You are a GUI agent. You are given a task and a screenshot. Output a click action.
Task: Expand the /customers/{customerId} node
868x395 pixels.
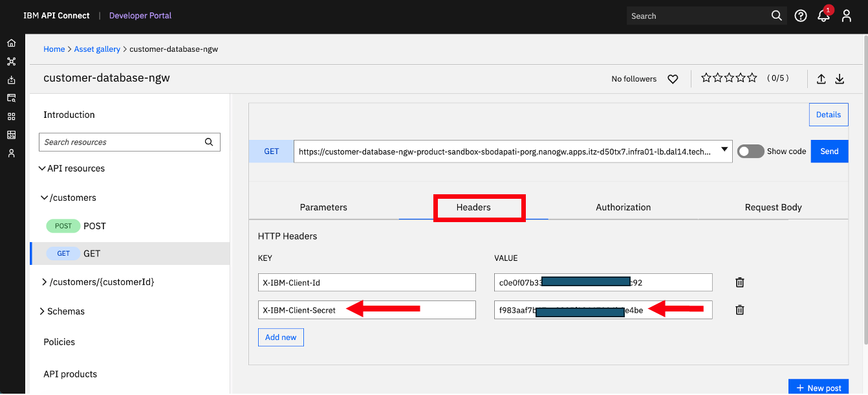pos(45,282)
